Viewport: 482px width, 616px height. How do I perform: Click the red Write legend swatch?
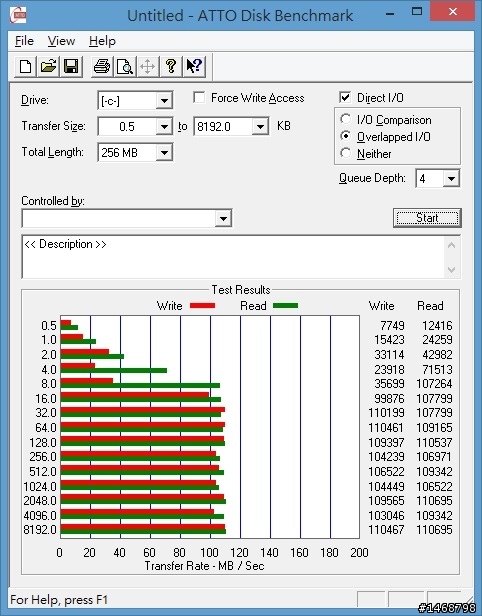[x=202, y=306]
